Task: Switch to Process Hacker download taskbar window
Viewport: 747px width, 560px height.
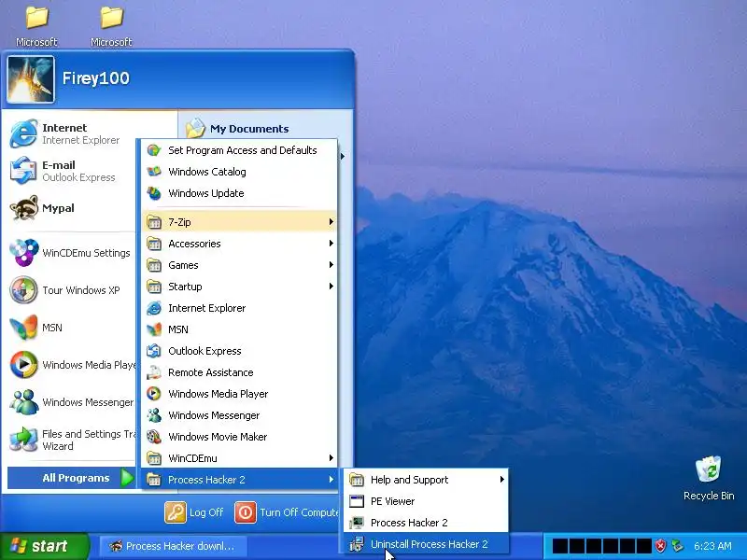Action: (173, 546)
